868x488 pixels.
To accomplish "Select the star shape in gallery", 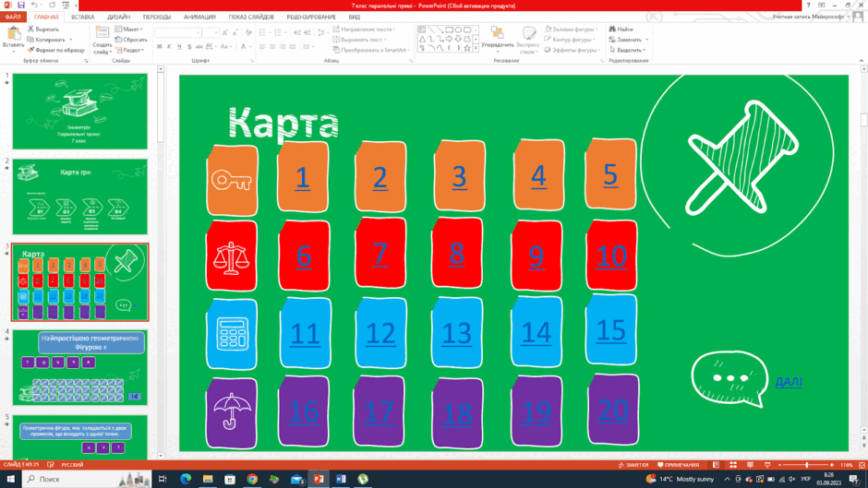I will pyautogui.click(x=467, y=49).
